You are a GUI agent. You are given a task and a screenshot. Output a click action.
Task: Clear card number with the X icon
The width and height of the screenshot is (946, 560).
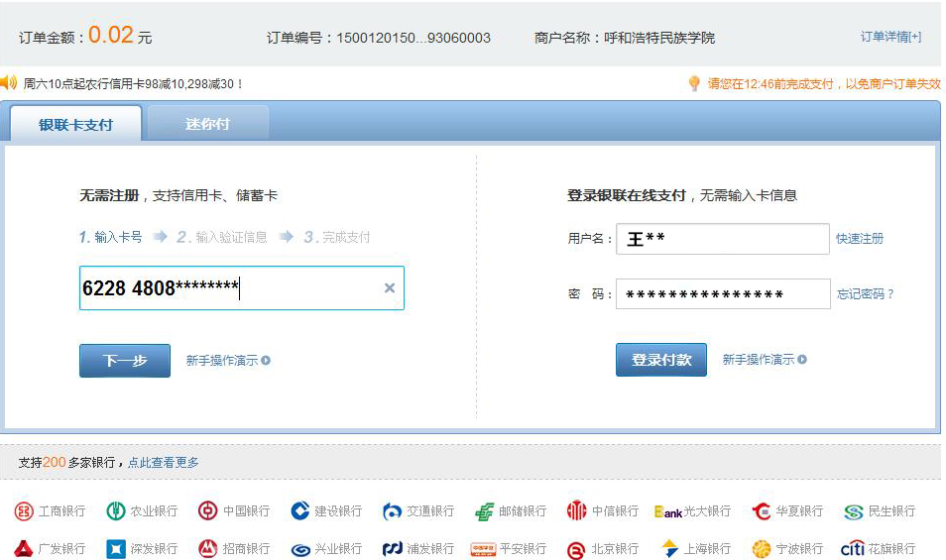[x=390, y=288]
